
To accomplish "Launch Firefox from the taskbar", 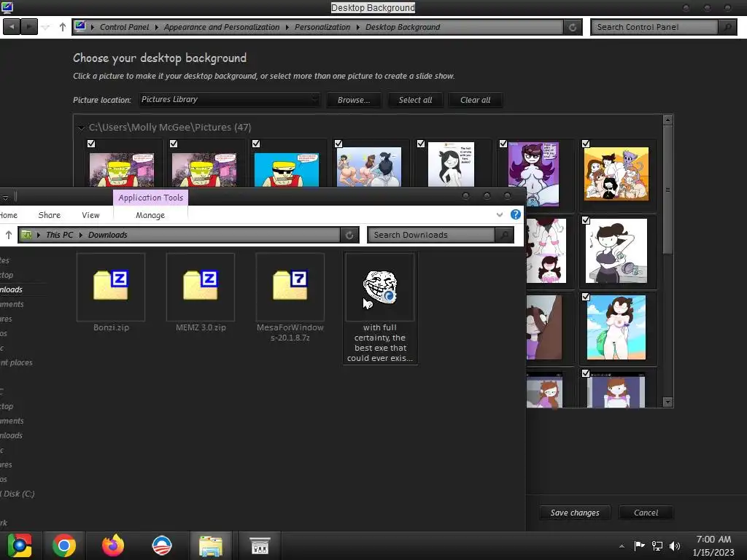I will 113,545.
